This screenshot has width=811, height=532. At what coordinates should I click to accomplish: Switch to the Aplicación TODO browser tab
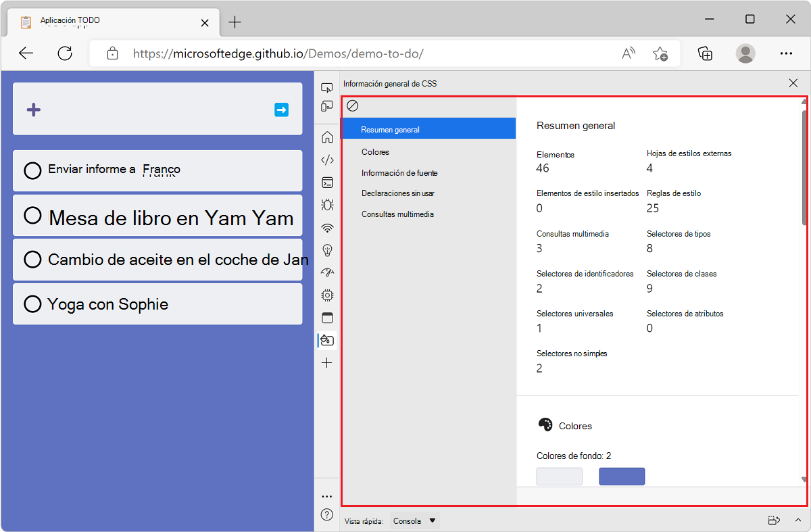click(x=114, y=22)
